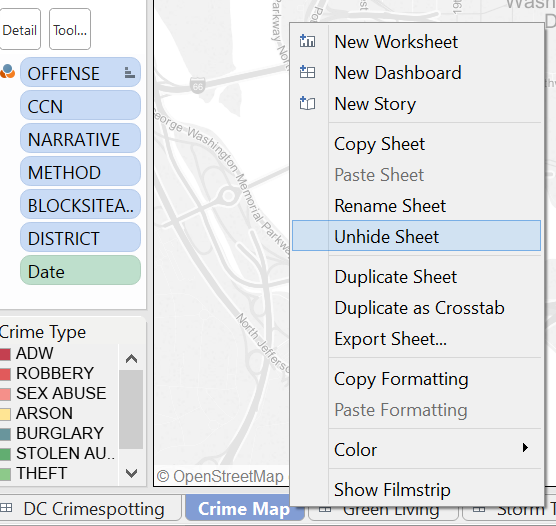Click the ADW legend label
This screenshot has height=526, width=556.
point(35,353)
